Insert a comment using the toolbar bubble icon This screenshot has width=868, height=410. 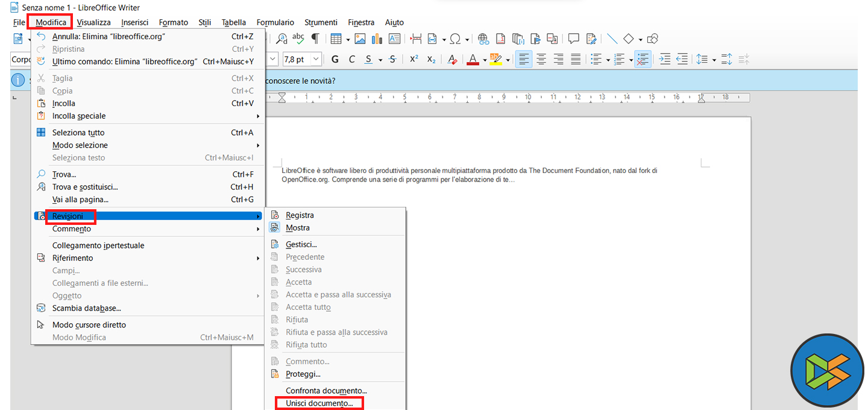tap(573, 39)
